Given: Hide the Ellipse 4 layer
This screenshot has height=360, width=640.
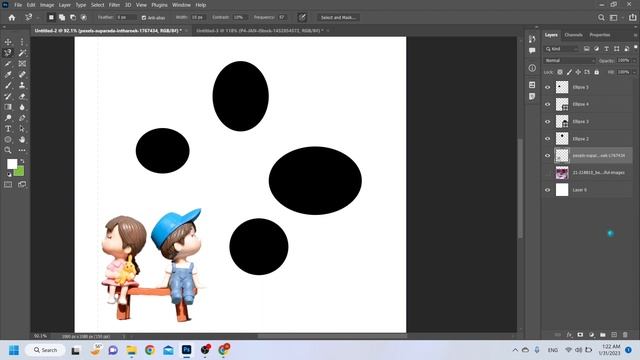Looking at the screenshot, I should [x=547, y=104].
